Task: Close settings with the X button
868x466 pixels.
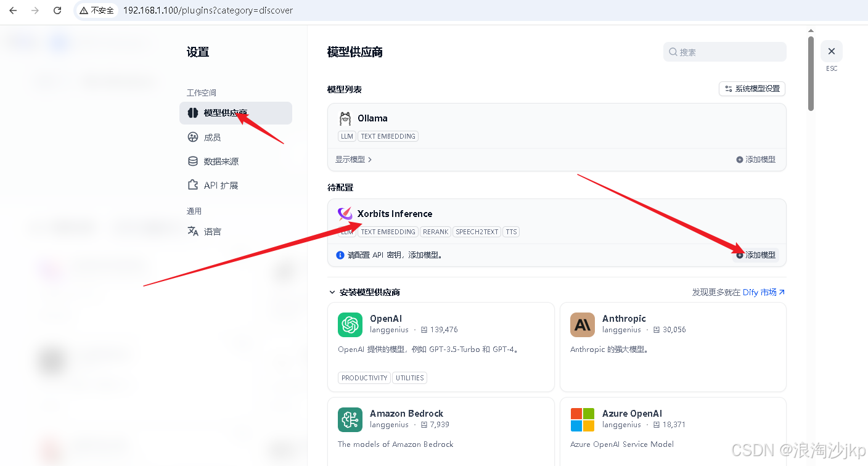Action: pyautogui.click(x=832, y=51)
